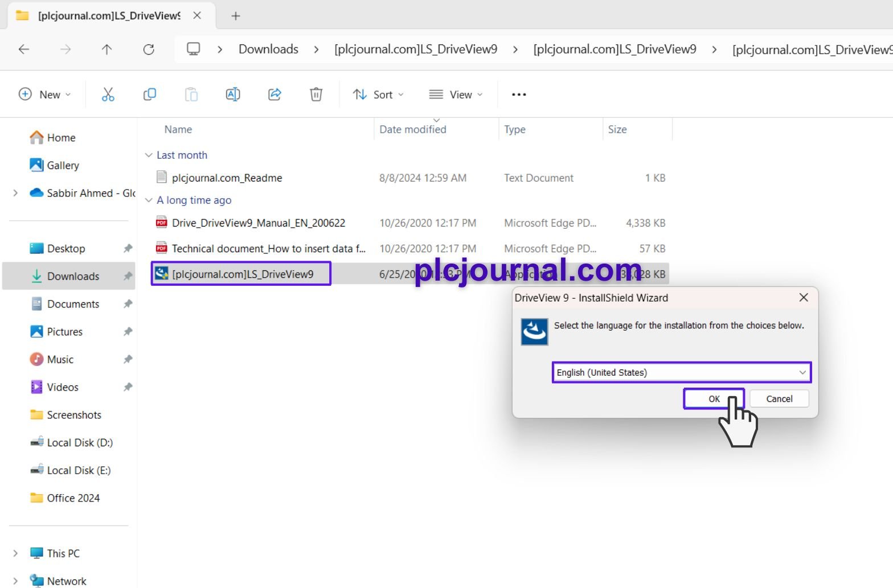Screen dimensions: 893x588
Task: Sort by the Date modified column
Action: point(413,129)
